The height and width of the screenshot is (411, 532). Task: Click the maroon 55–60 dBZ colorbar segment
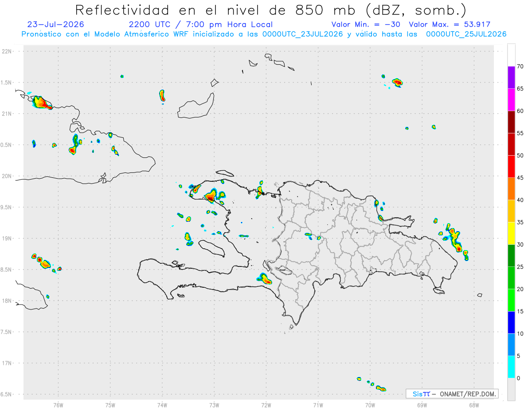point(511,122)
